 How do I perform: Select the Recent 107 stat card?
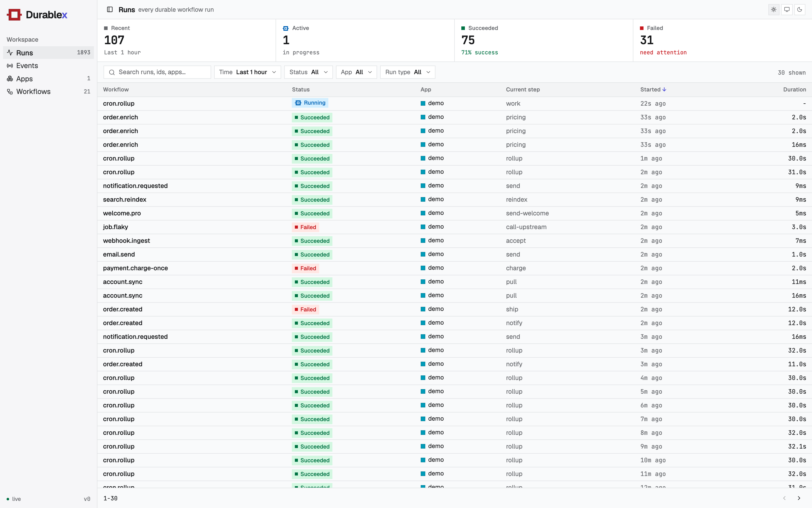point(186,40)
